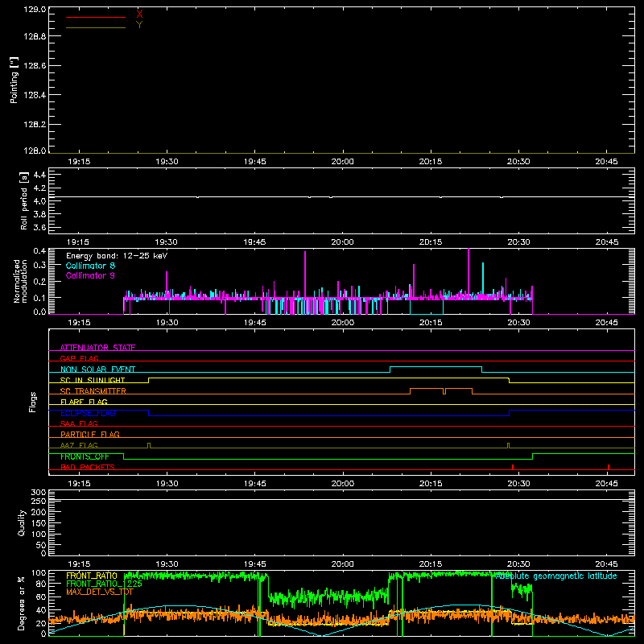This screenshot has height=644, width=644.
Task: Select the 'Y' legend label
Action: click(x=139, y=25)
